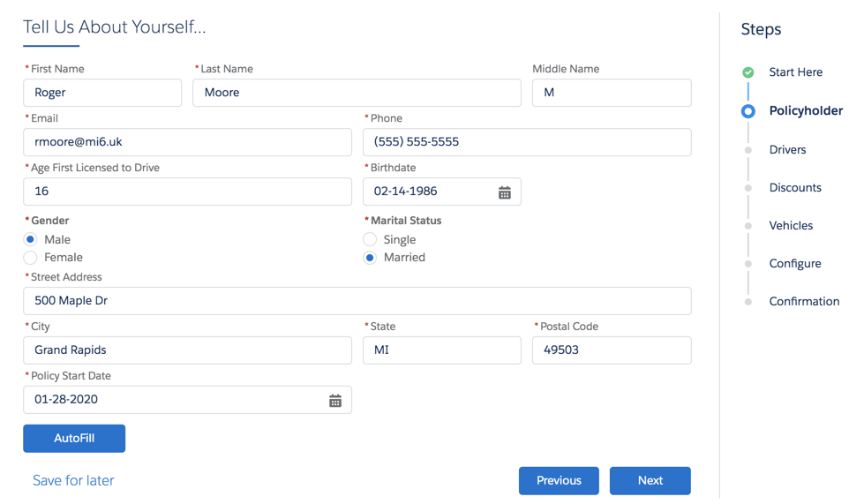Go to the Discounts step
The width and height of the screenshot is (864, 504).
tap(795, 188)
